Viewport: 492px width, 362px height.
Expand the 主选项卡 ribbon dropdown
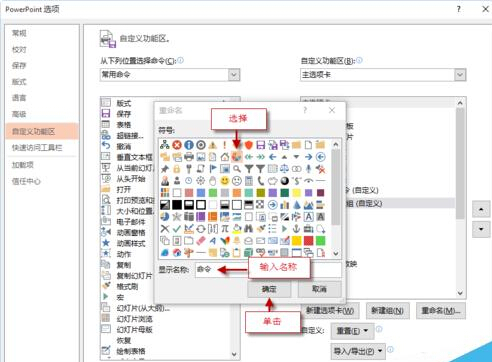point(383,75)
